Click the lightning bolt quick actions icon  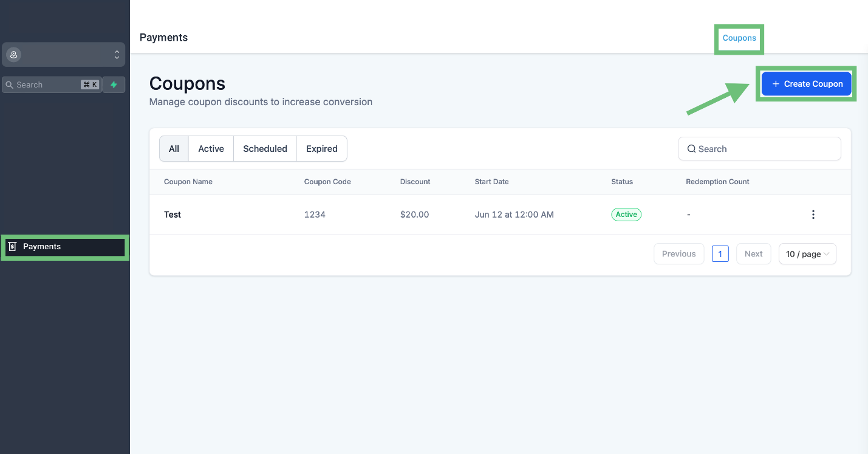tap(114, 84)
